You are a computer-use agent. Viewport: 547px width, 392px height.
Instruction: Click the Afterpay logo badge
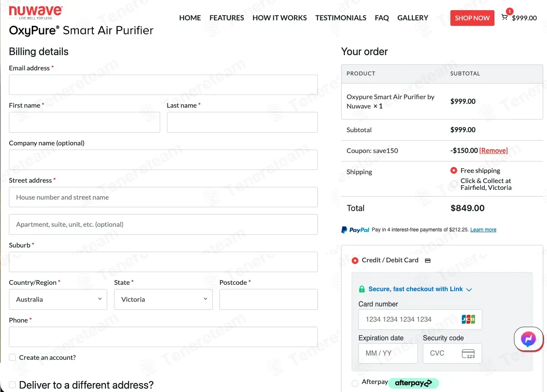click(x=414, y=383)
